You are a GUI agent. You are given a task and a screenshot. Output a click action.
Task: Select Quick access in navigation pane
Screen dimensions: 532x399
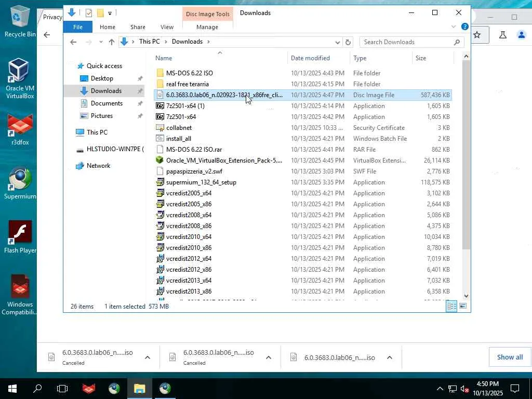[104, 66]
